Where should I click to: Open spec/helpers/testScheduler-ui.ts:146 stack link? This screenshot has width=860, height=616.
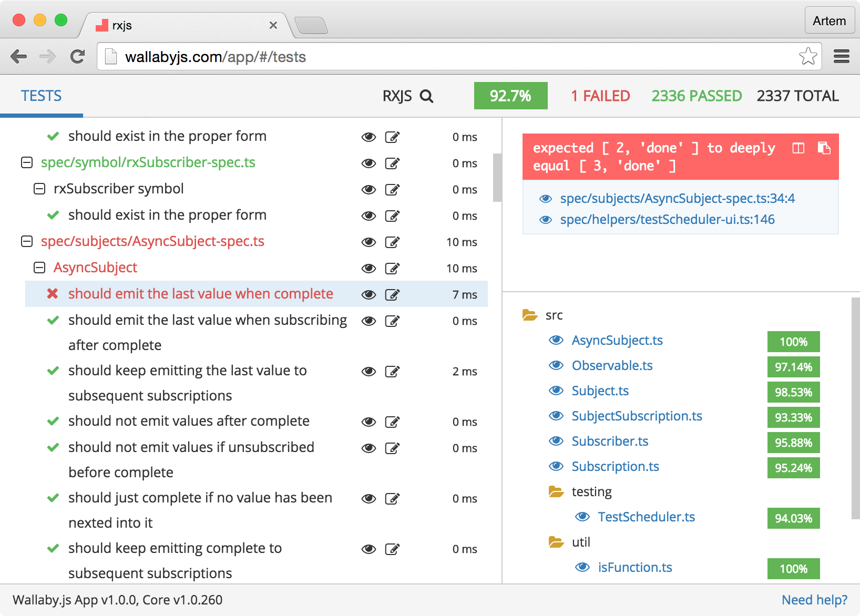tap(667, 220)
